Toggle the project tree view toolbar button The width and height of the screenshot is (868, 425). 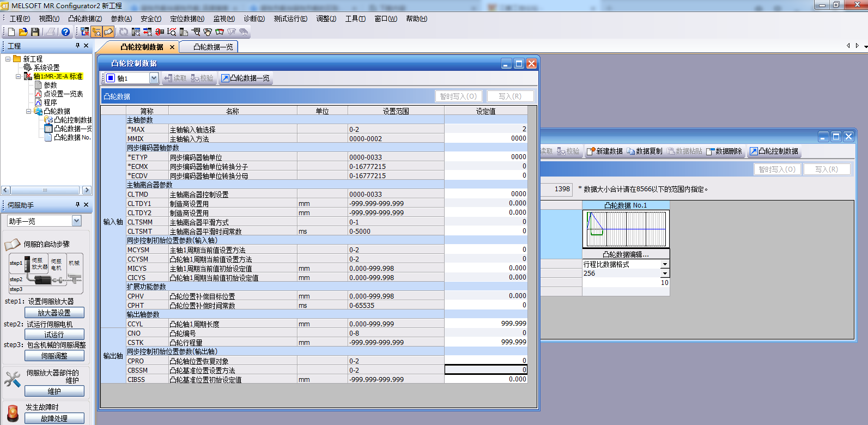click(97, 32)
